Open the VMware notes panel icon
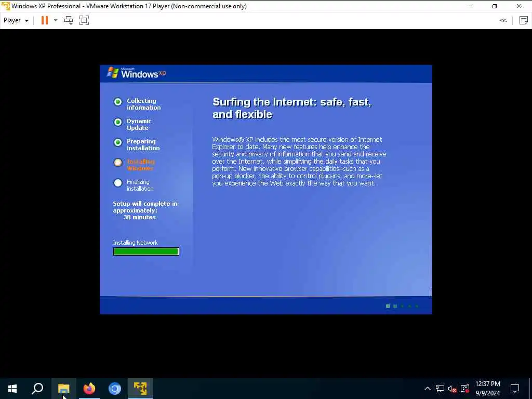532x399 pixels. [524, 20]
